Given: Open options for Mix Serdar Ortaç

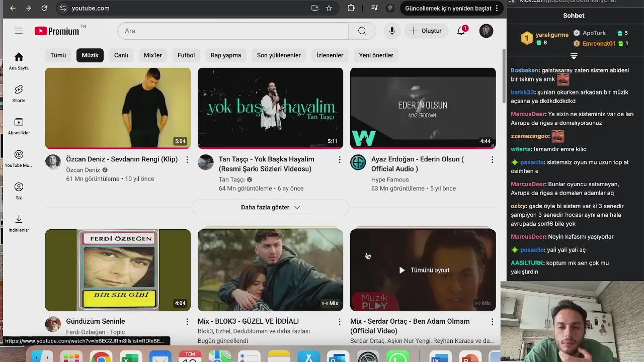Looking at the screenshot, I should pos(492,322).
